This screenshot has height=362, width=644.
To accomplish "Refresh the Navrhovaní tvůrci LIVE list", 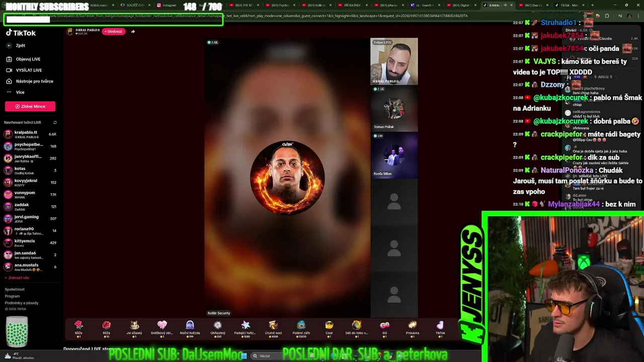I will pyautogui.click(x=55, y=122).
